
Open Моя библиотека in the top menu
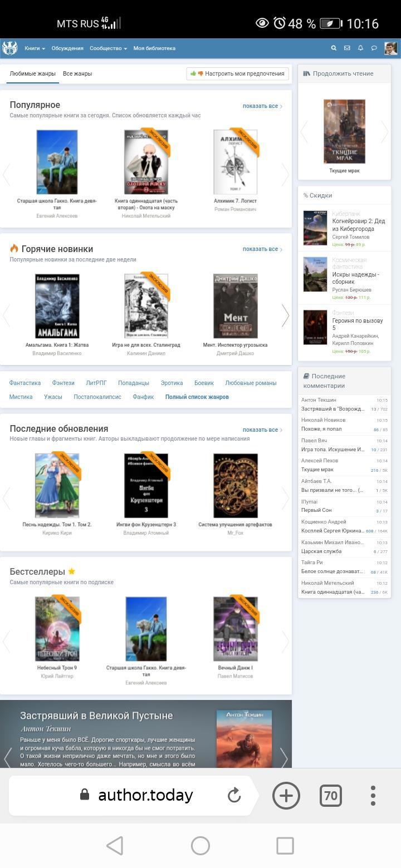pos(154,48)
